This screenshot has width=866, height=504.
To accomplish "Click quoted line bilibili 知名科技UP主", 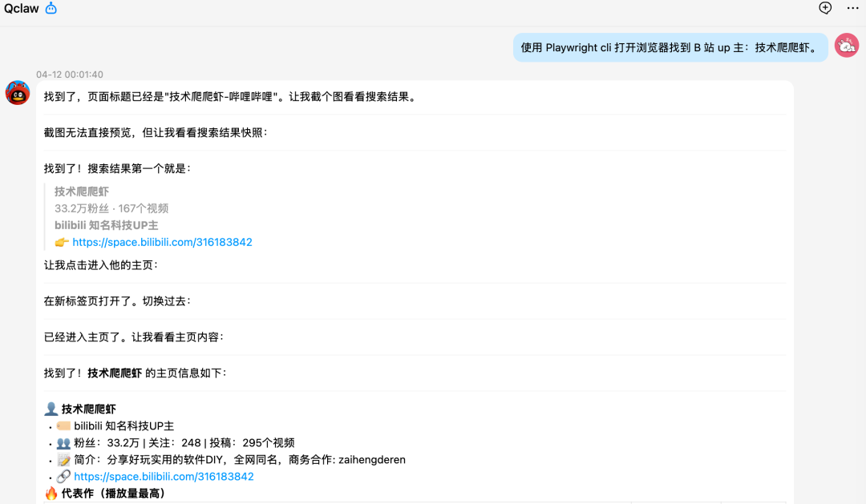I will [x=107, y=225].
